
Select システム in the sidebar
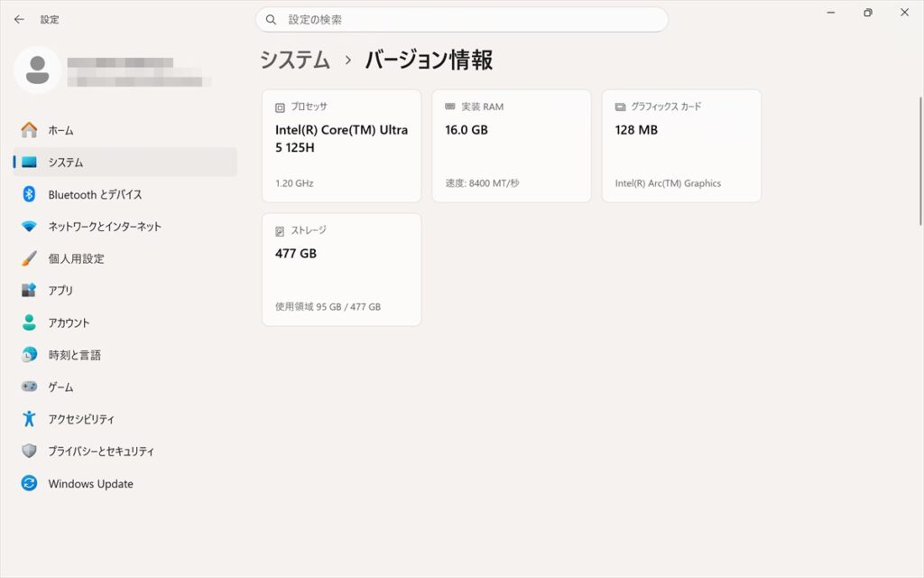(125, 162)
